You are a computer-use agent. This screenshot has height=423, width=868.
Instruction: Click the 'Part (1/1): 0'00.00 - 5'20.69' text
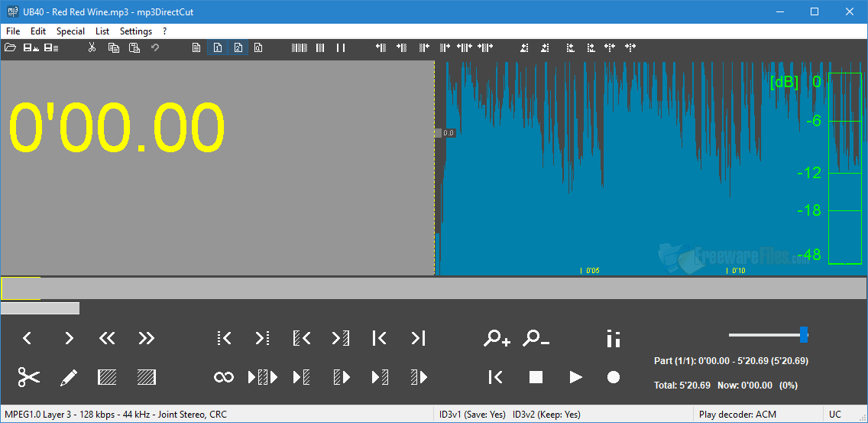731,361
